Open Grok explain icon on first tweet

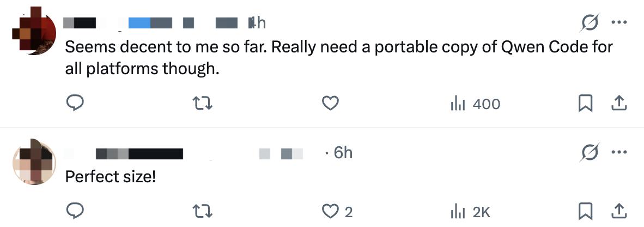tap(590, 23)
